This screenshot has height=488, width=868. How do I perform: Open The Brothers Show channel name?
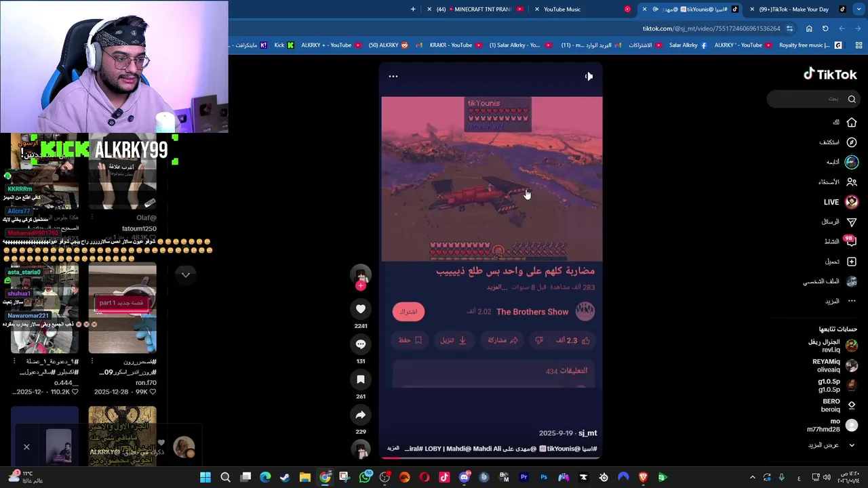[532, 312]
